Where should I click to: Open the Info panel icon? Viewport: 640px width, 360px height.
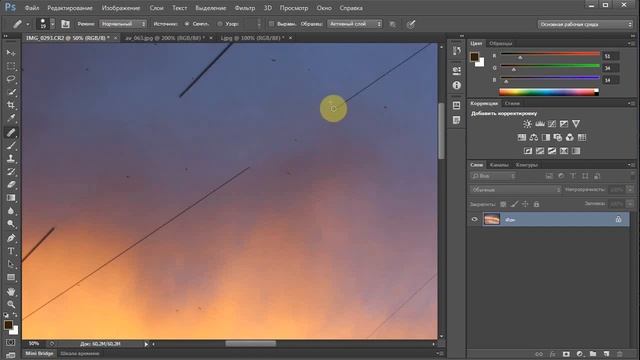[457, 85]
